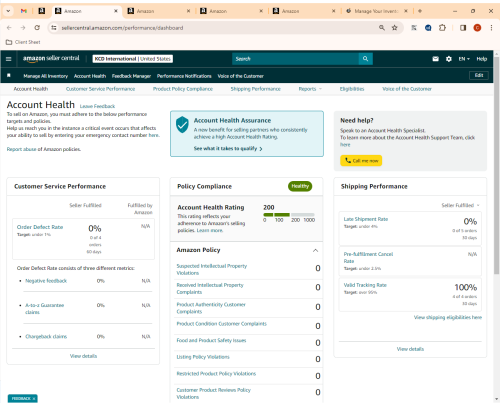Click the Account Health Rating progress bar
The width and height of the screenshot is (500, 403).
pos(289,215)
